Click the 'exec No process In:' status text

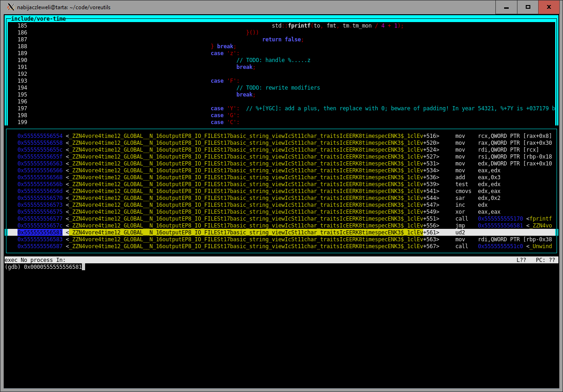pos(35,260)
